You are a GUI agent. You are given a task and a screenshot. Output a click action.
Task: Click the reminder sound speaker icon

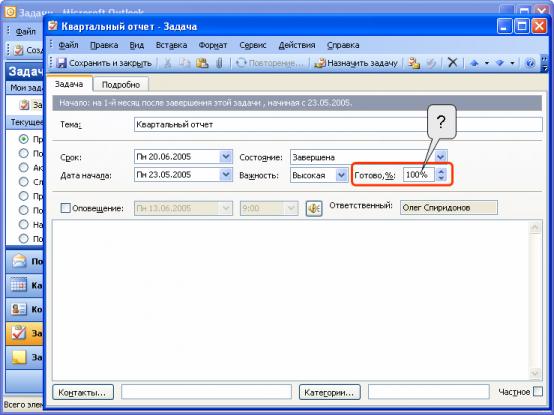[314, 208]
